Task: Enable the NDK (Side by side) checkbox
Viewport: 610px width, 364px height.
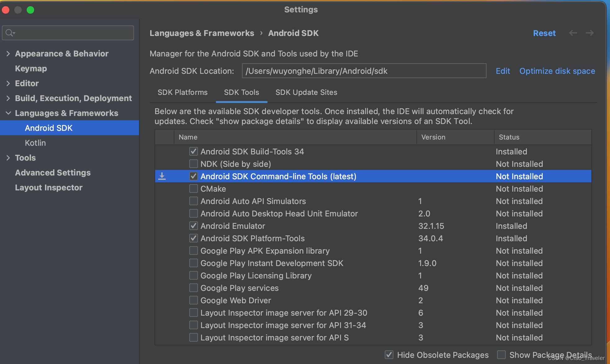Action: 194,164
